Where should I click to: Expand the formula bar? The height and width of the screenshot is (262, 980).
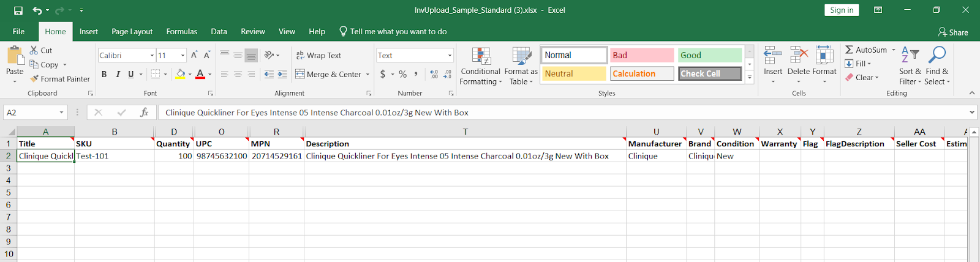tap(972, 112)
